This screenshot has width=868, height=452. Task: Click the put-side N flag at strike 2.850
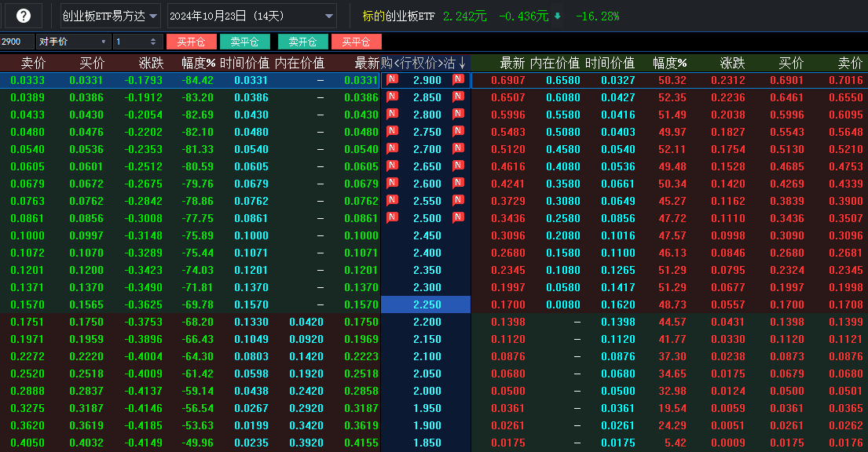[457, 97]
